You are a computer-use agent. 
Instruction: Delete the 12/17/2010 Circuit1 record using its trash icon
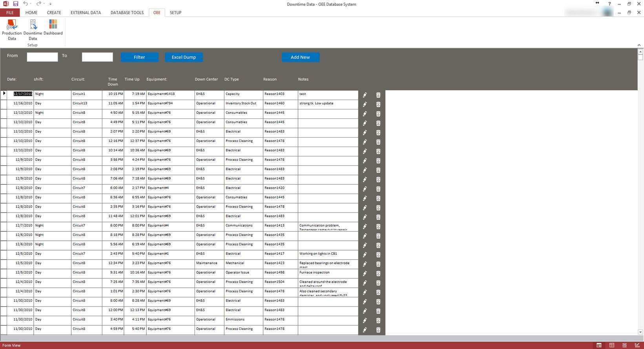click(x=378, y=95)
